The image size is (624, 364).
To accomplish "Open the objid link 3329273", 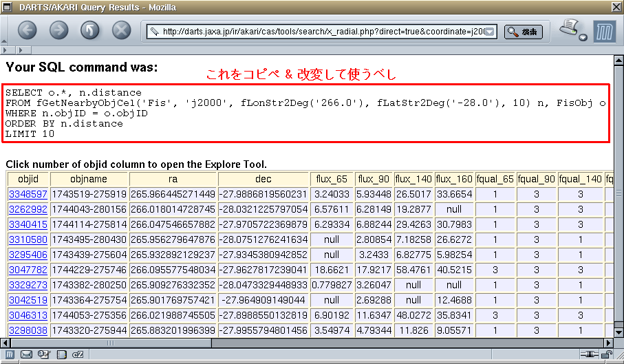I will 28,285.
